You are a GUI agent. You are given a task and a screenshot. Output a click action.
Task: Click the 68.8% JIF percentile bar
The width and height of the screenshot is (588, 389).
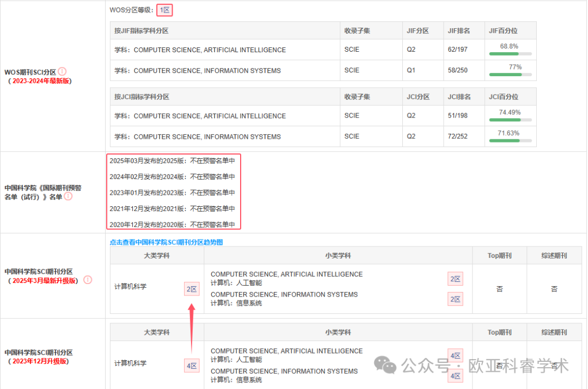(510, 54)
